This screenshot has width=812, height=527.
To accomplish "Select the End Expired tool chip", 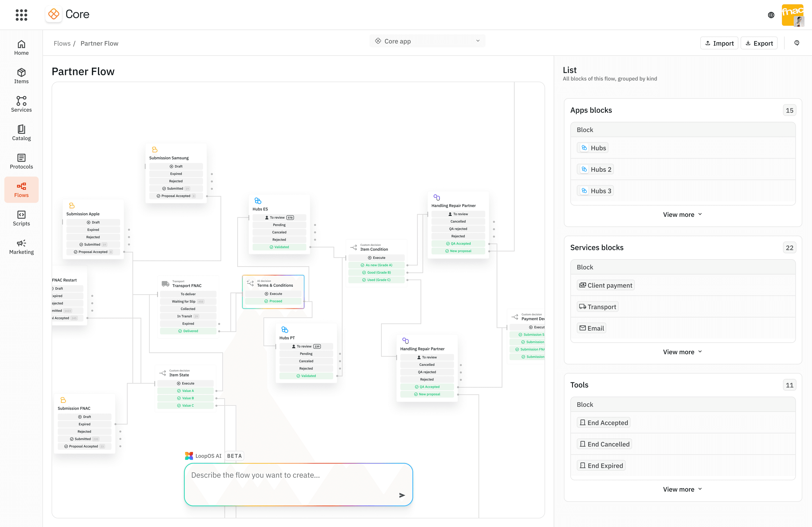I will coord(601,466).
